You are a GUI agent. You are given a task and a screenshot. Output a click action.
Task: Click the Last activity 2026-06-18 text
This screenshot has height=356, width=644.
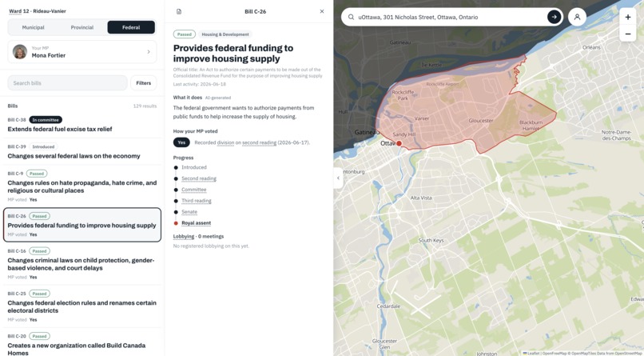coord(200,84)
